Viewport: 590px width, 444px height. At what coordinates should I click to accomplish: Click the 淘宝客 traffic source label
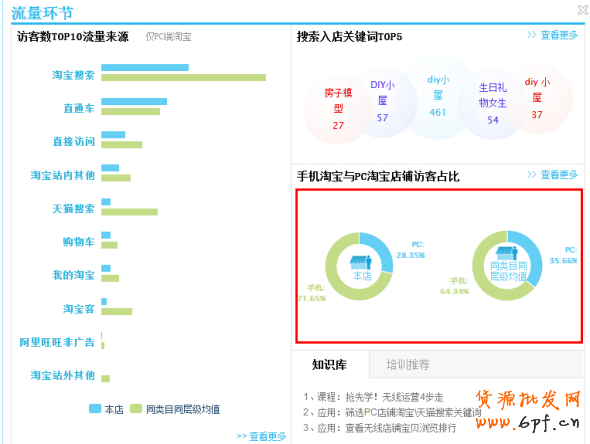(x=79, y=309)
